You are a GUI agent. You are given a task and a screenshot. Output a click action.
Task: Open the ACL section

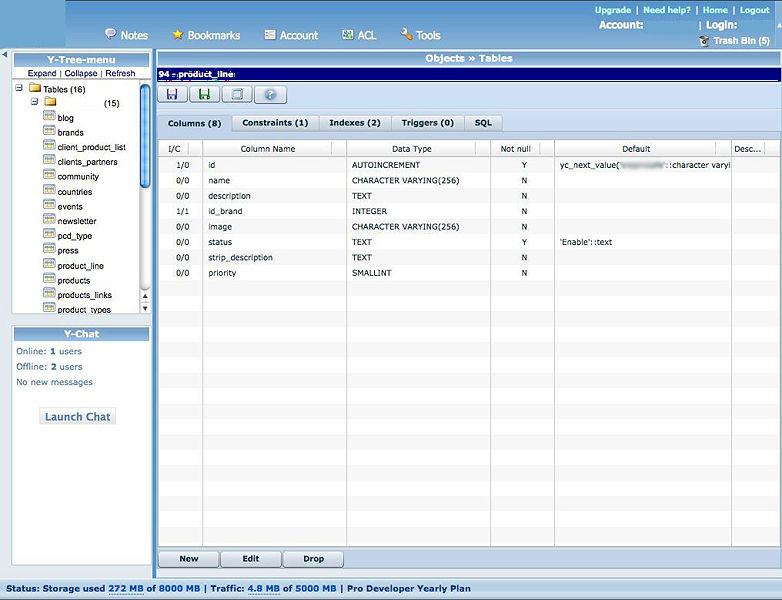click(359, 35)
